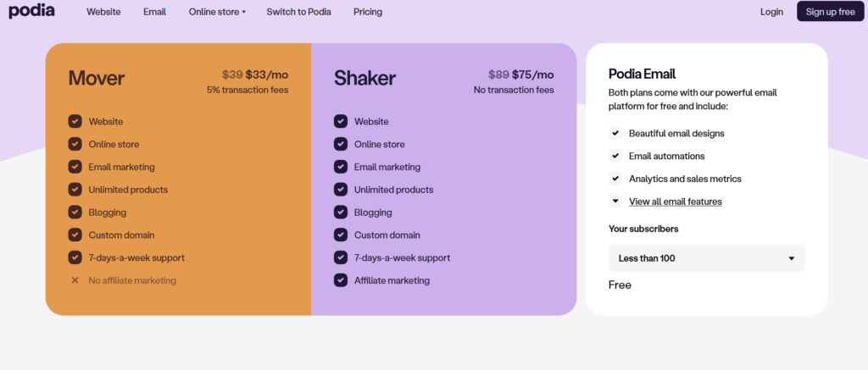Image resolution: width=868 pixels, height=370 pixels.
Task: Open the Online store dropdown menu
Action: pyautogui.click(x=217, y=12)
